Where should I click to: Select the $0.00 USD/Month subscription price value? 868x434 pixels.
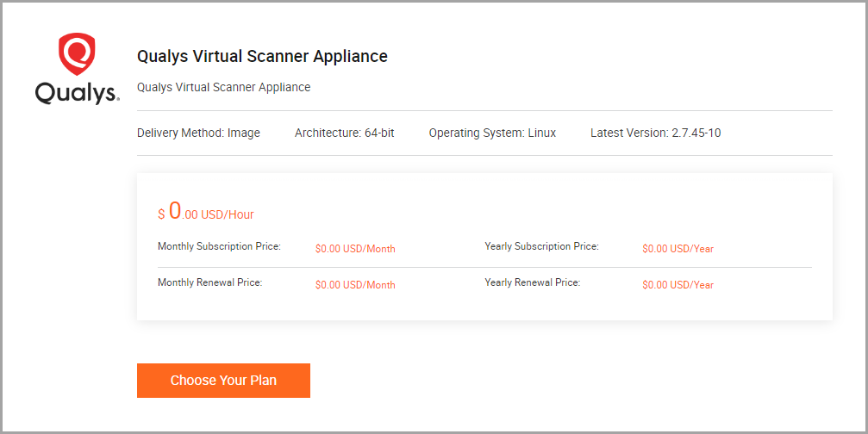click(355, 249)
